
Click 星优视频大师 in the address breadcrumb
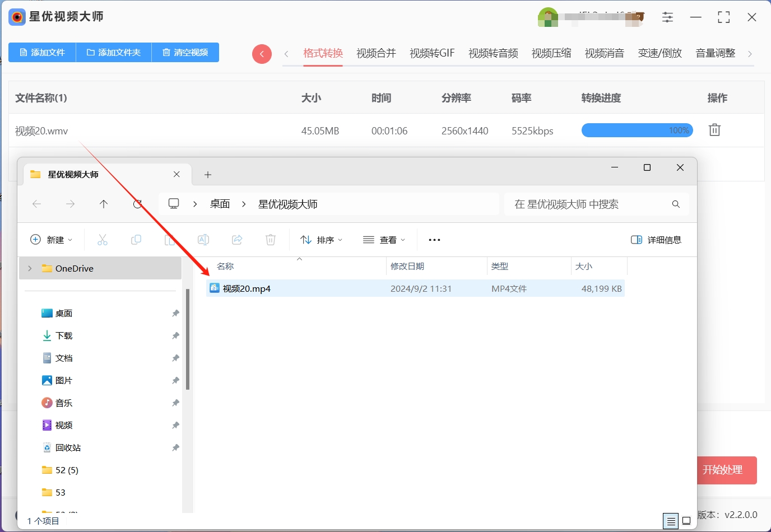click(287, 204)
